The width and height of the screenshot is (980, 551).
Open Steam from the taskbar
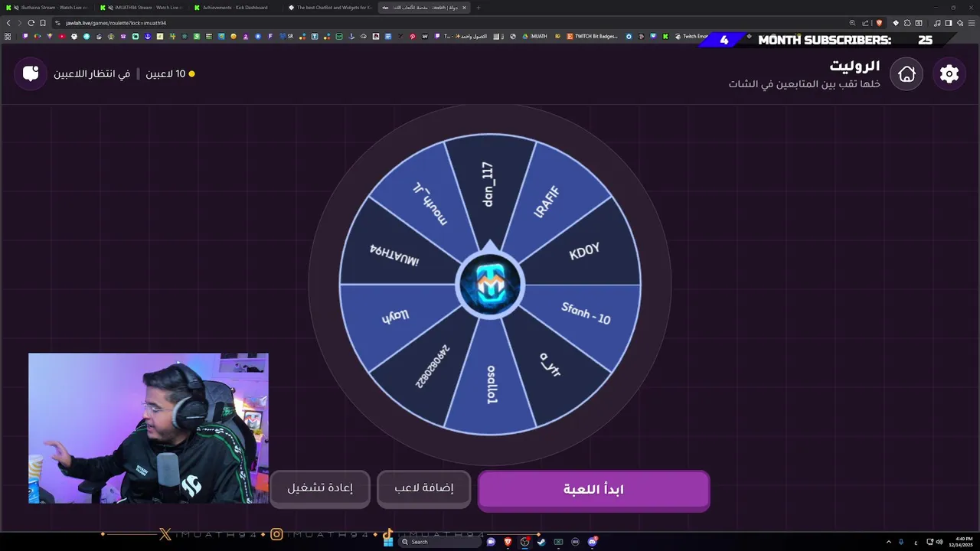click(x=541, y=542)
